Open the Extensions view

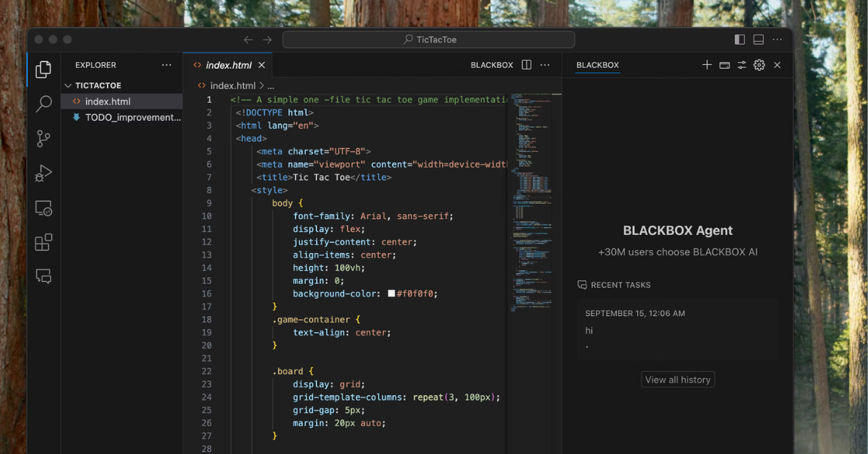[43, 242]
